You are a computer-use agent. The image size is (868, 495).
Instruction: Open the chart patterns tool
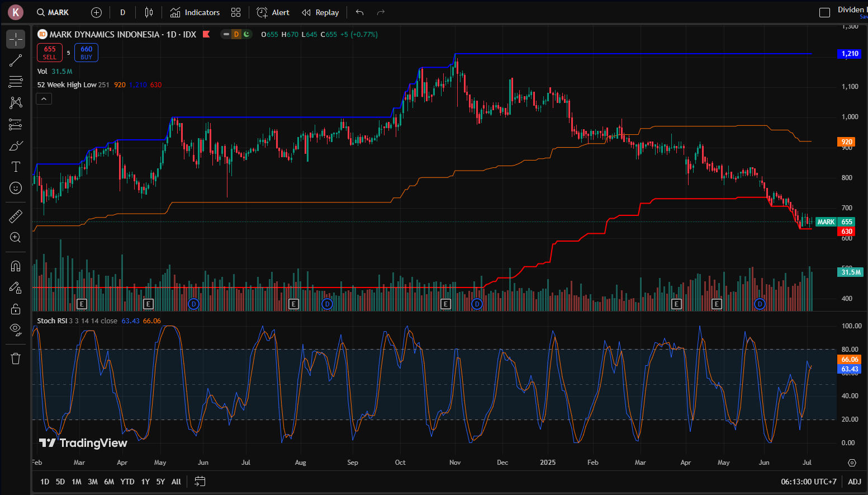click(x=16, y=103)
